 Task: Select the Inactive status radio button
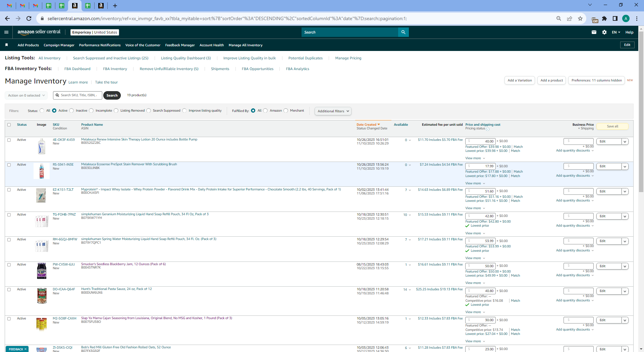pyautogui.click(x=71, y=111)
